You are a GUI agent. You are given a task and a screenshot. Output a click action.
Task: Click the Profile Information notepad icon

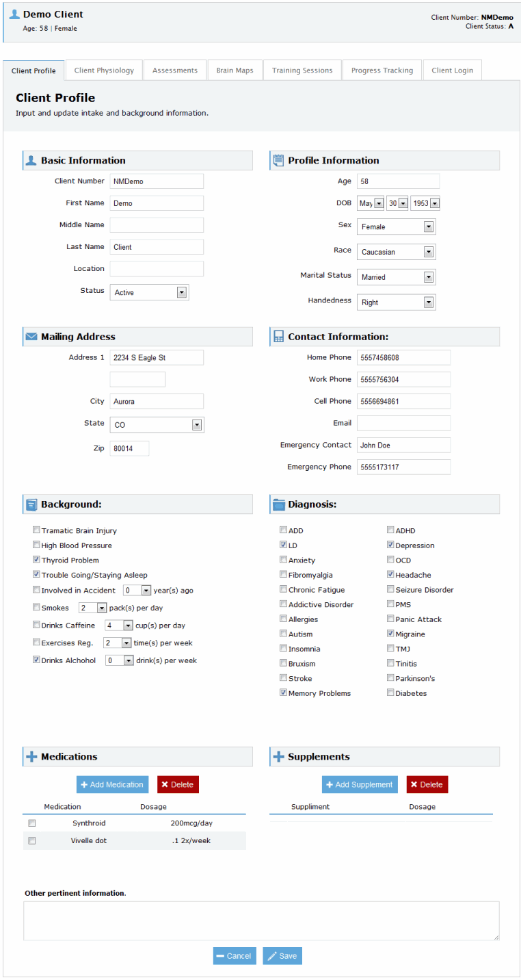click(x=278, y=161)
